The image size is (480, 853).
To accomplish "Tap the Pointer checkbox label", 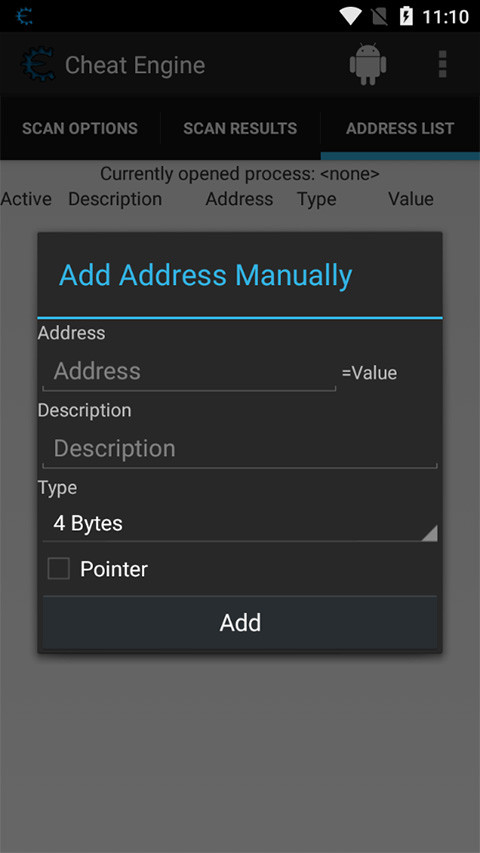I will pyautogui.click(x=114, y=570).
